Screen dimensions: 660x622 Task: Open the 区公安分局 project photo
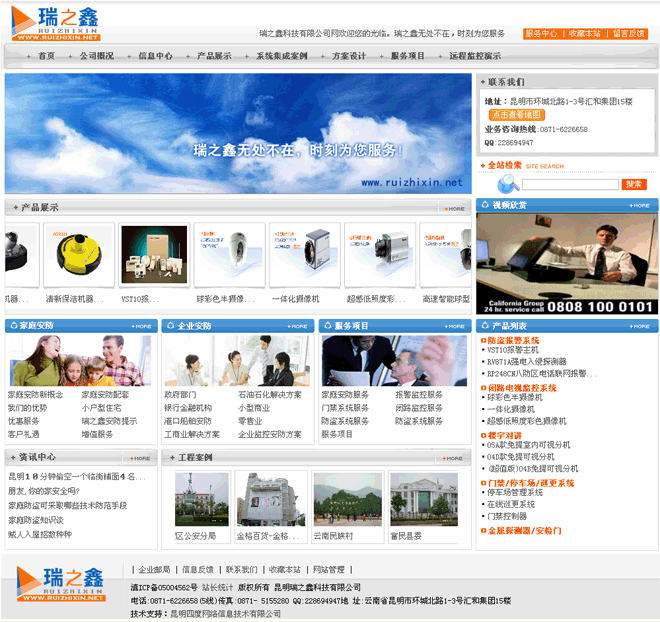[x=202, y=500]
